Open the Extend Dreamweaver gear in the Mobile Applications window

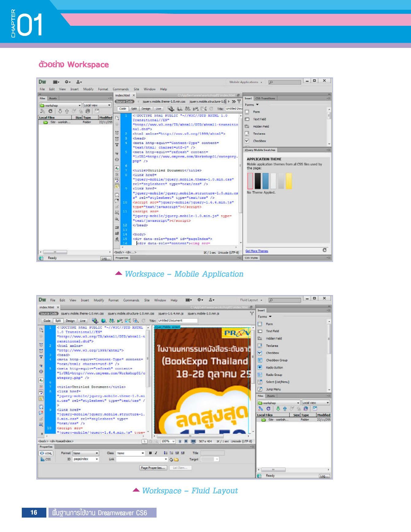(x=68, y=82)
